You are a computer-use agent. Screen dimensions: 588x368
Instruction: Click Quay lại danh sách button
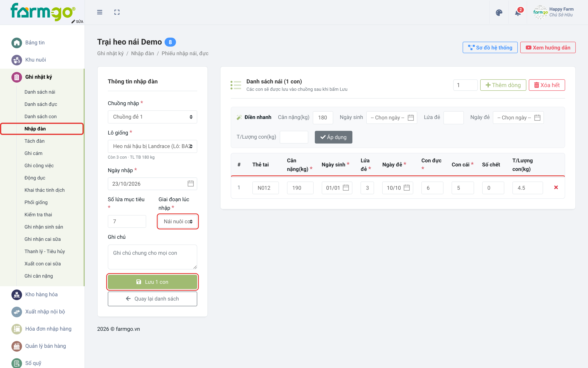click(x=152, y=299)
